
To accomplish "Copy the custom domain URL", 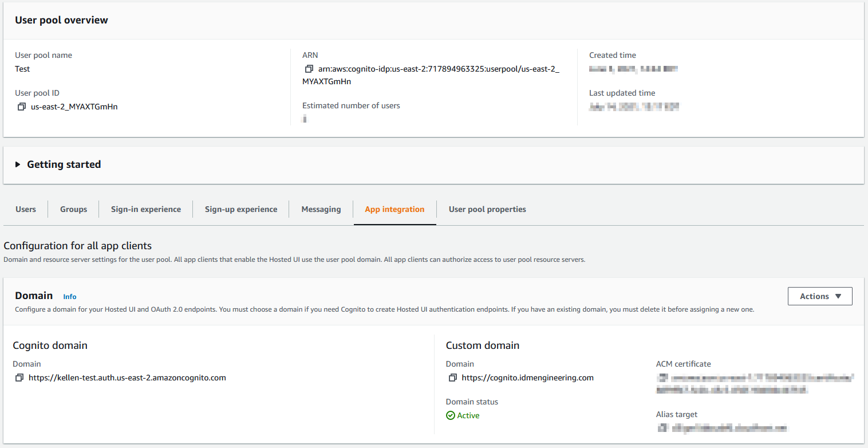I will (451, 377).
